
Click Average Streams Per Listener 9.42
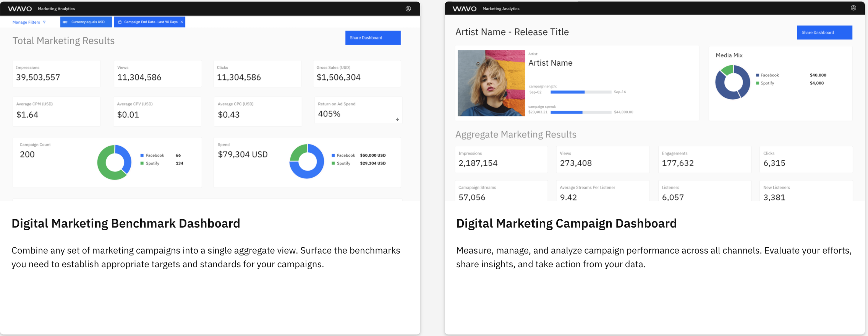568,197
